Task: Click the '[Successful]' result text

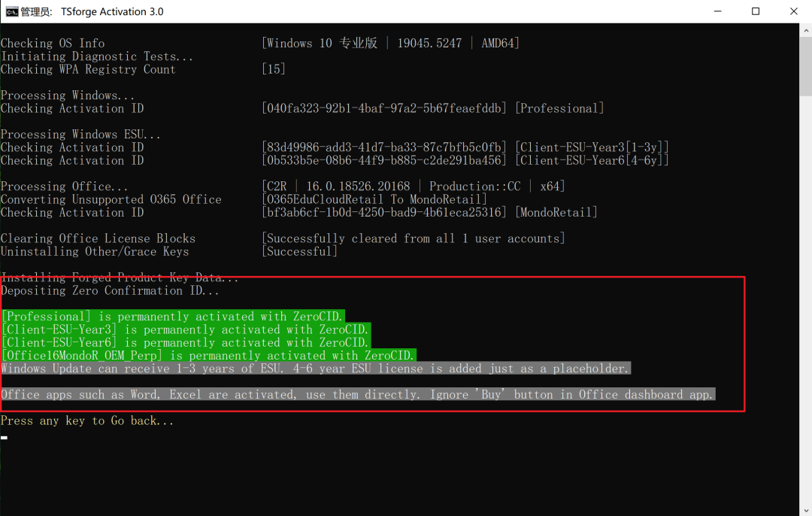Action: click(x=299, y=252)
